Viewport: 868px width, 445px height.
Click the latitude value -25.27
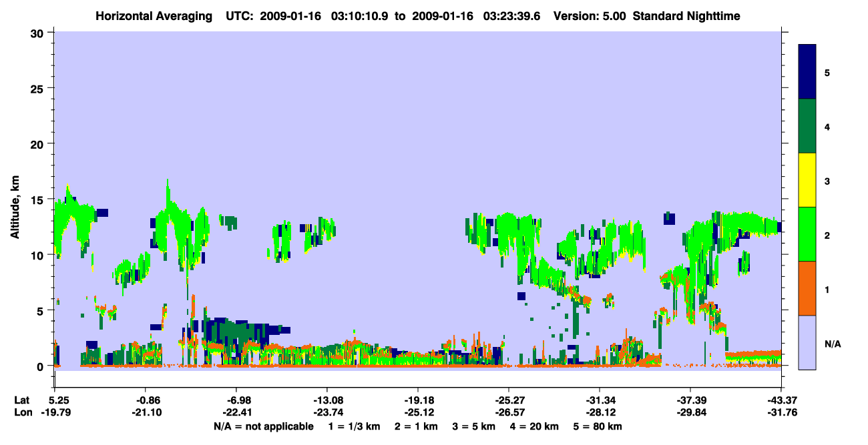pos(509,400)
